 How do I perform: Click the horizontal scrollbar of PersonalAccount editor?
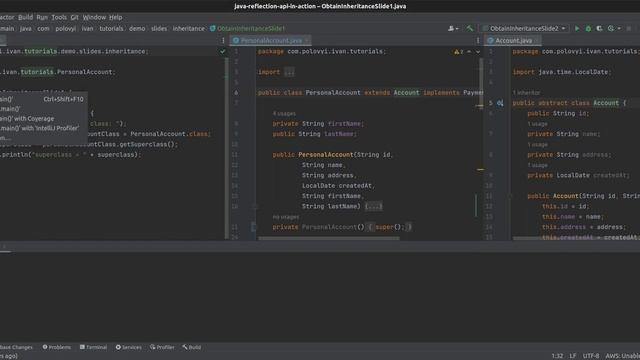[329, 238]
